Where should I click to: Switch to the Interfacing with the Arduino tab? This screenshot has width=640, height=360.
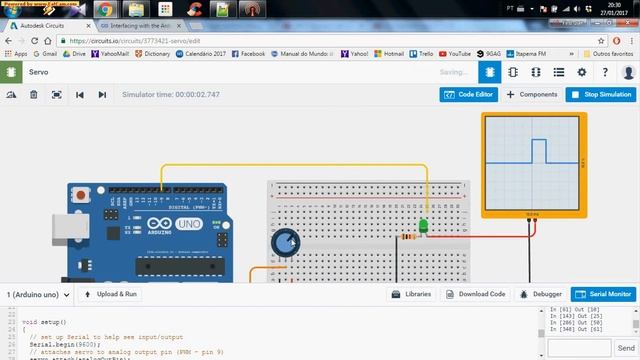point(140,26)
